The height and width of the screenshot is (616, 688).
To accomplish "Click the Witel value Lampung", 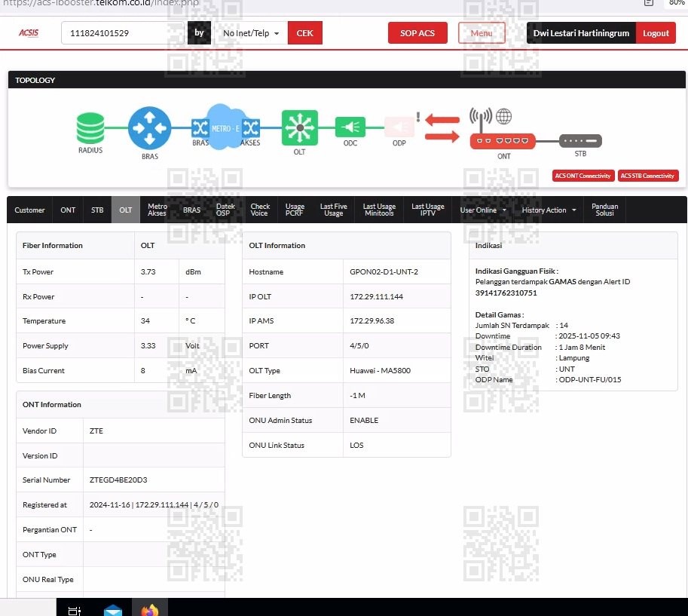I will click(574, 358).
